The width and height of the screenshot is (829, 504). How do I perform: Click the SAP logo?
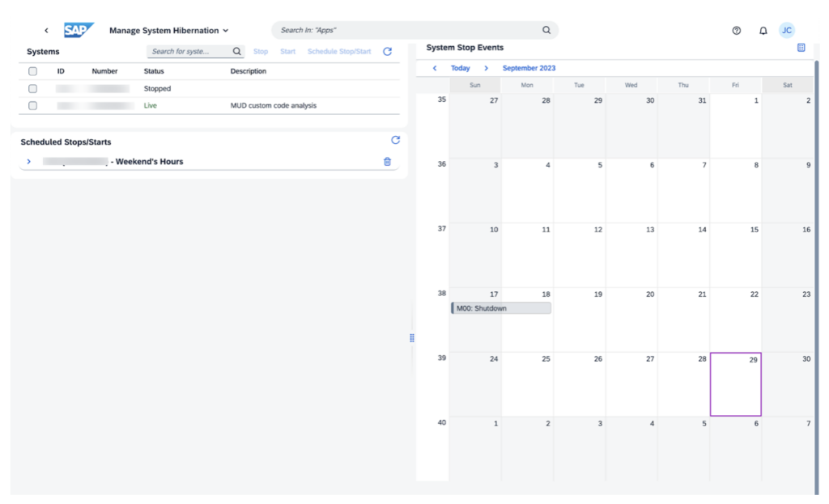pyautogui.click(x=79, y=31)
